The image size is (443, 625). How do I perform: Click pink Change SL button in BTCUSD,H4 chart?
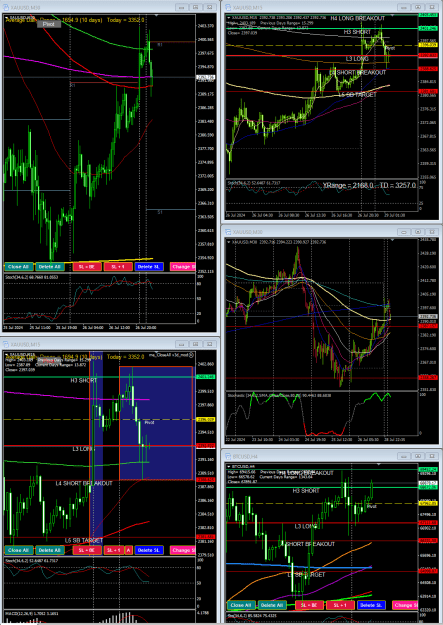[405, 605]
